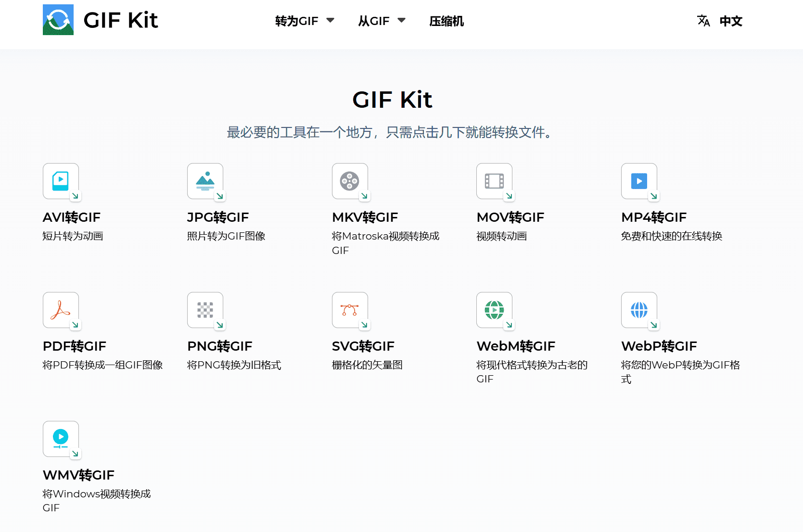The width and height of the screenshot is (803, 532).
Task: Select the SVG转GIF vector curve icon
Action: pos(350,310)
